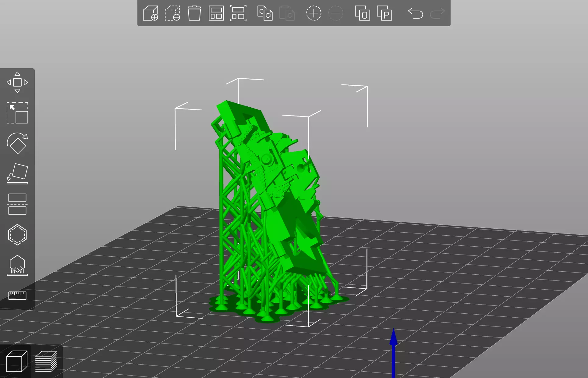588x378 pixels.
Task: Open the Cut tool
Action: tap(17, 204)
